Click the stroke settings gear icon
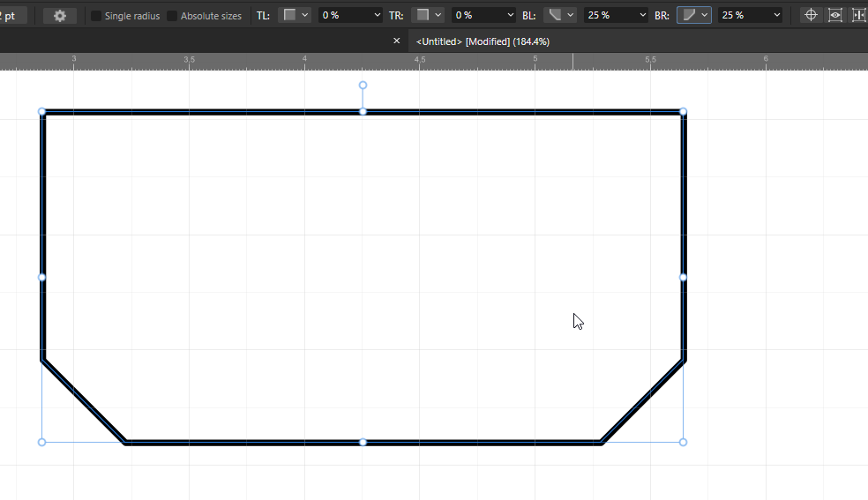The width and height of the screenshot is (868, 500). [59, 16]
